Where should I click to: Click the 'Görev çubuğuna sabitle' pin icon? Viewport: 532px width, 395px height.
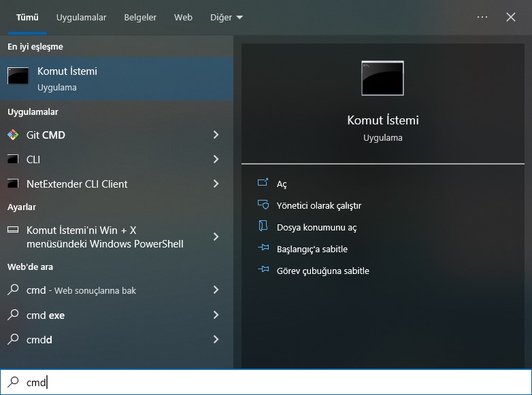263,271
